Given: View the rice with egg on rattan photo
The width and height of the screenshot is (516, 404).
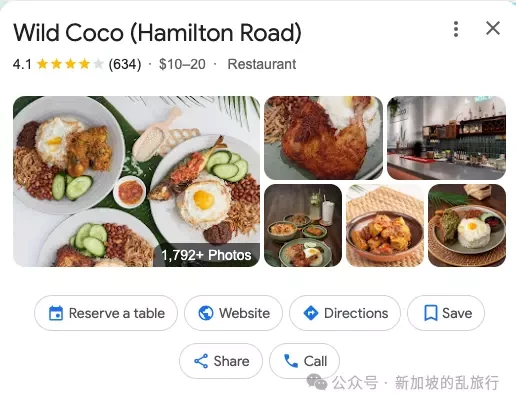Looking at the screenshot, I should [467, 225].
